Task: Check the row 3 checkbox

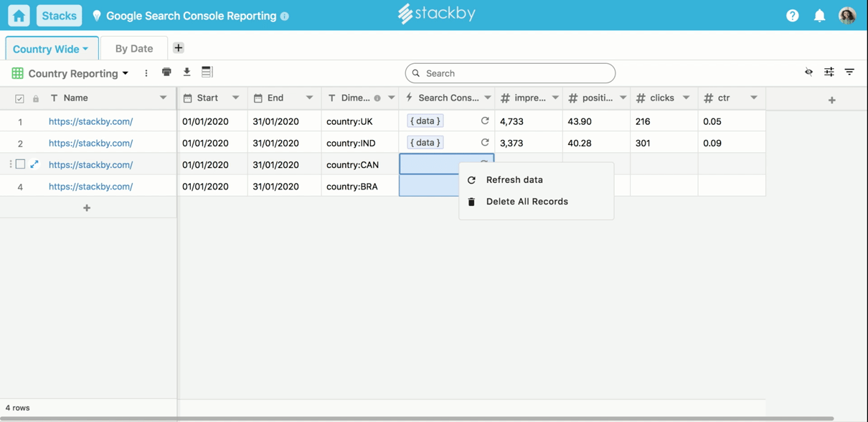Action: [x=20, y=164]
